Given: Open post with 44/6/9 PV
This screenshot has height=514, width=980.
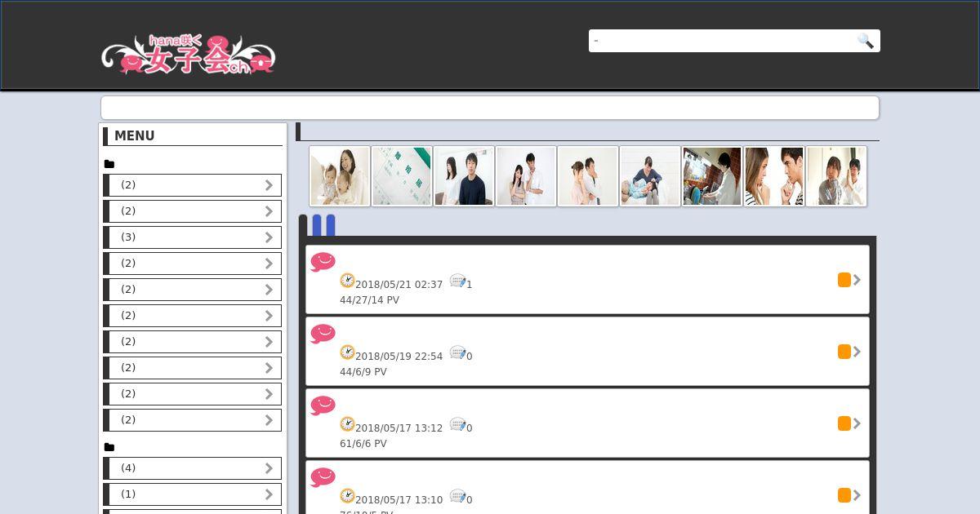Looking at the screenshot, I should [x=587, y=352].
